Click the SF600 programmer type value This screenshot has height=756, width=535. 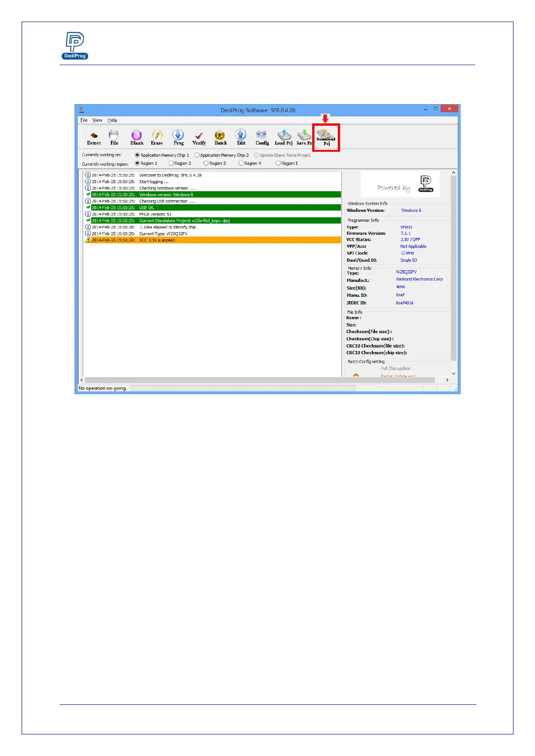pos(406,227)
